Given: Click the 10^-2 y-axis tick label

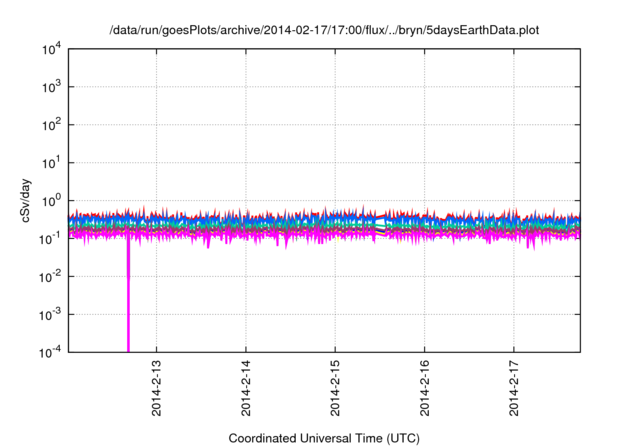Looking at the screenshot, I should tap(50, 277).
